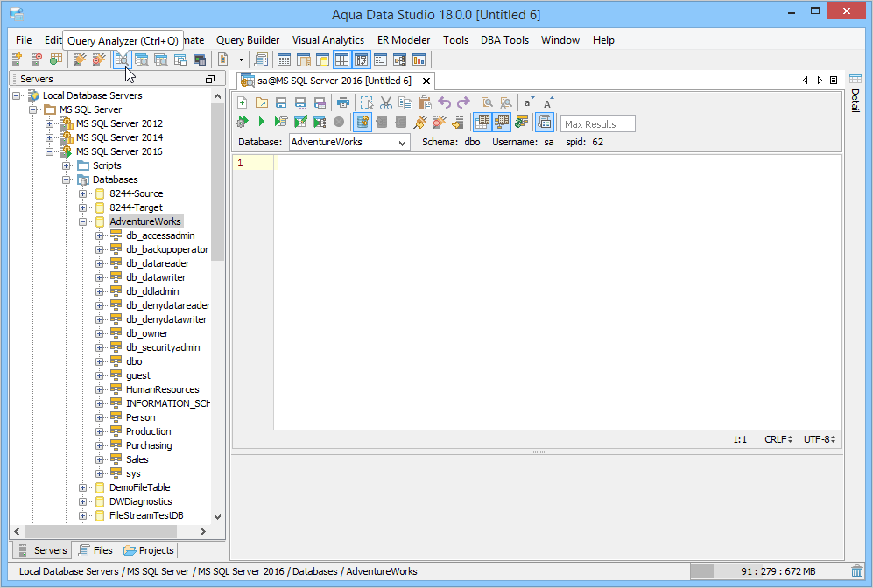The image size is (873, 588).
Task: Close the Untitled 6 query tab
Action: (x=426, y=80)
